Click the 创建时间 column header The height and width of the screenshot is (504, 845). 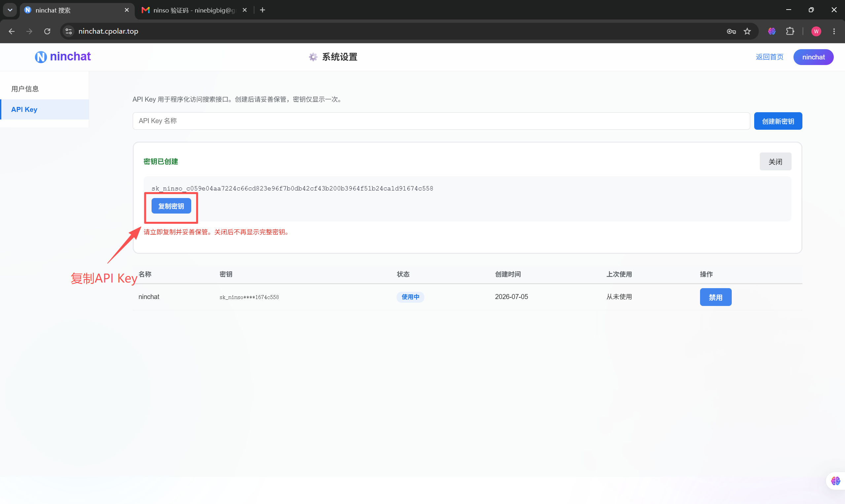point(508,274)
